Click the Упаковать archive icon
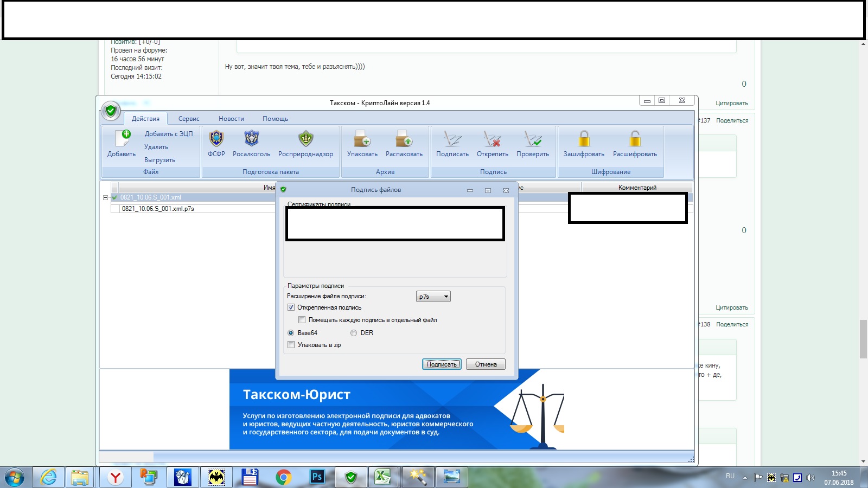Image resolution: width=868 pixels, height=488 pixels. pos(362,139)
